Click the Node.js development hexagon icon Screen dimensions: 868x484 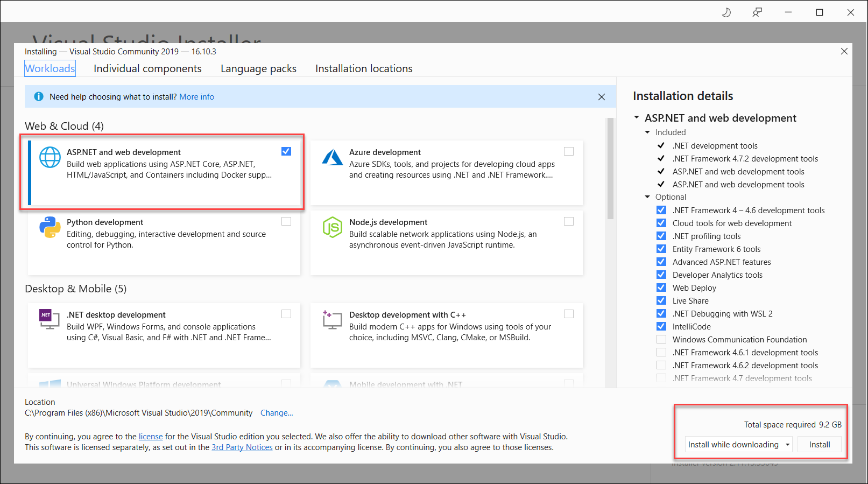coord(332,227)
